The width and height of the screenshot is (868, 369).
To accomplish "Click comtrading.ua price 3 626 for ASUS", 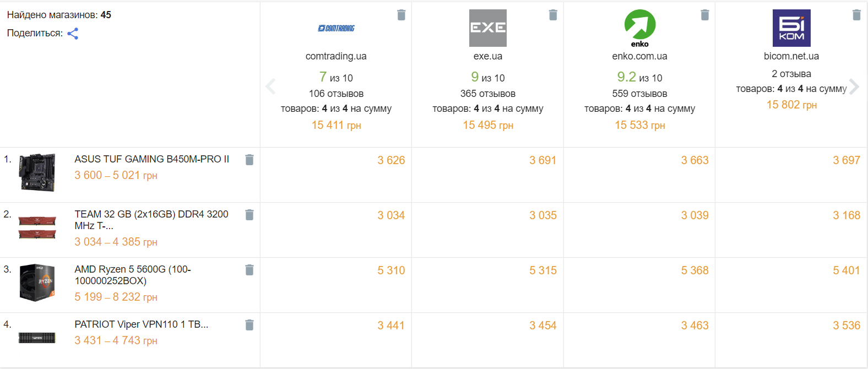I will click(x=391, y=160).
